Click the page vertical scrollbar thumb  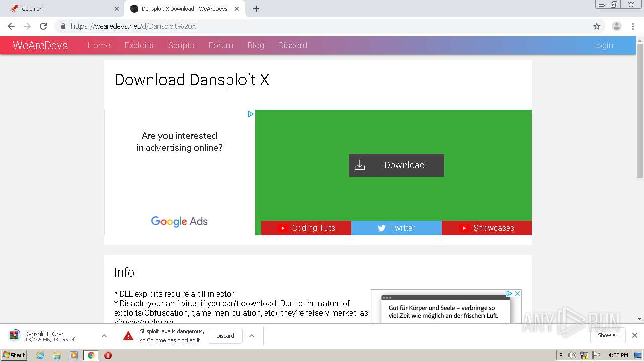[x=640, y=111]
